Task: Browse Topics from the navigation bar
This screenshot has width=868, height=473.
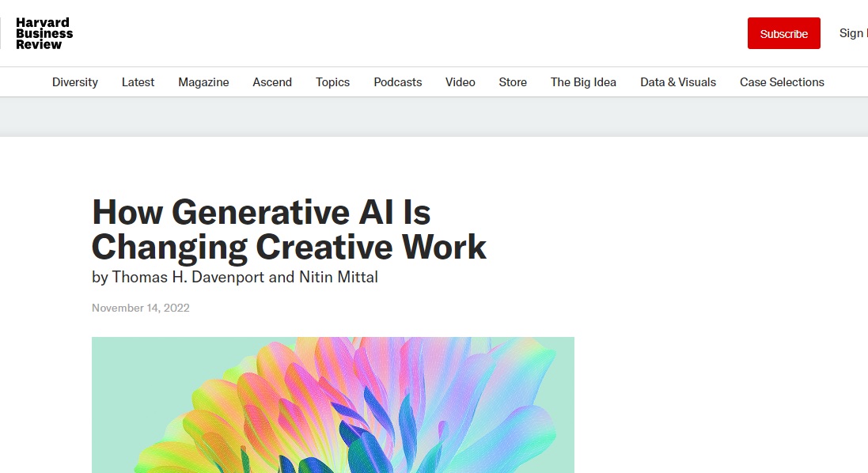Action: coord(332,82)
